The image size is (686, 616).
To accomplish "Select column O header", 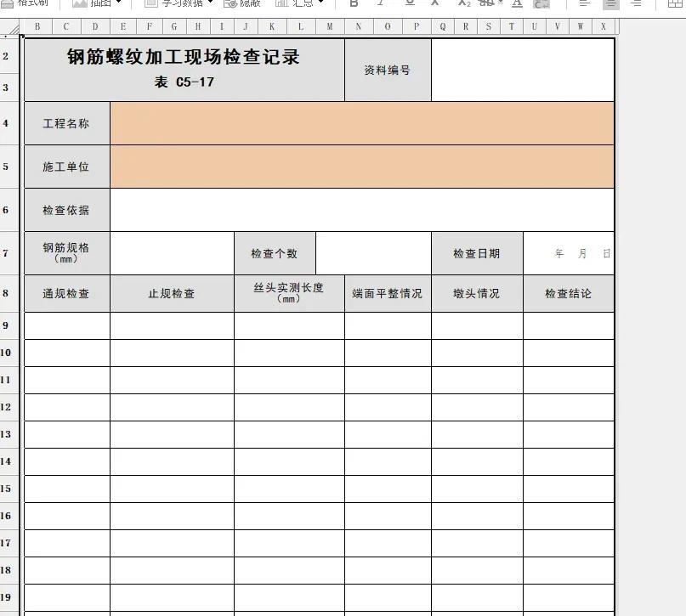I will [x=388, y=27].
